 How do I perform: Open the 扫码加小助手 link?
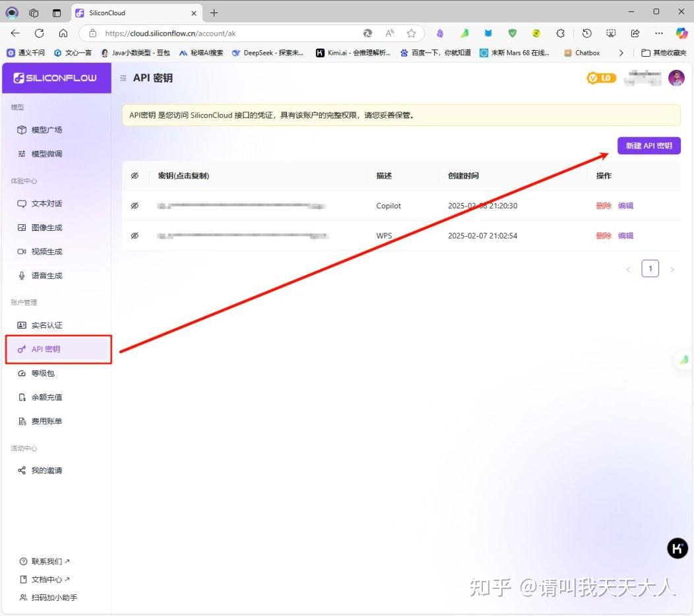click(x=48, y=598)
